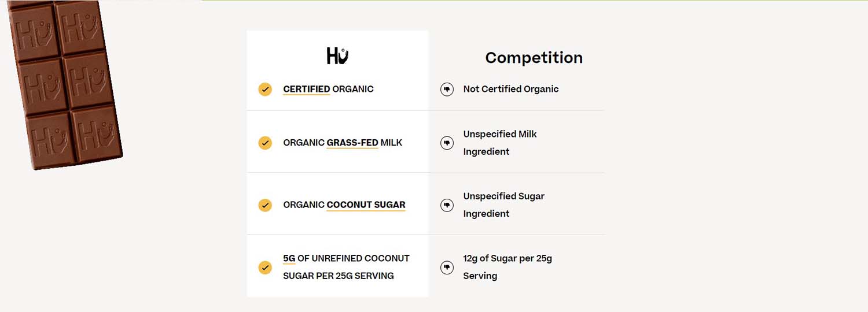Click the thumbs-down icon beside Not Certified Organic
The height and width of the screenshot is (312, 868).
click(447, 89)
